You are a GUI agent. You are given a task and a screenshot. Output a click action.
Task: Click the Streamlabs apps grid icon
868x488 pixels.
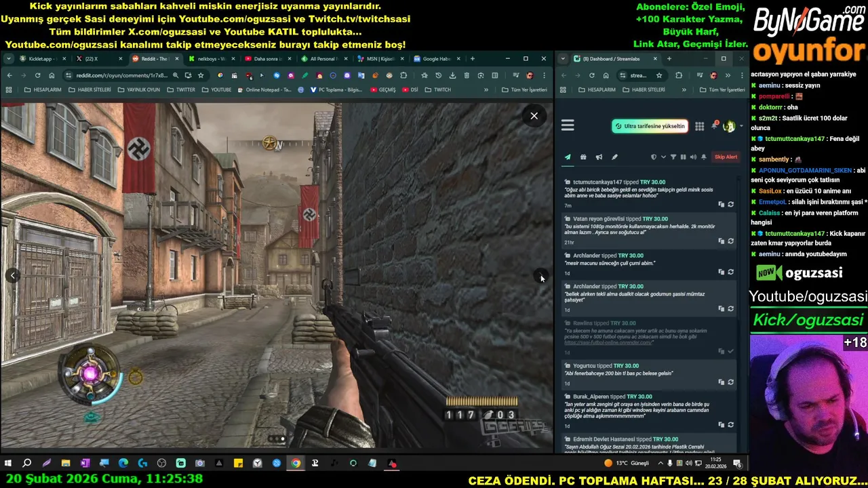699,126
